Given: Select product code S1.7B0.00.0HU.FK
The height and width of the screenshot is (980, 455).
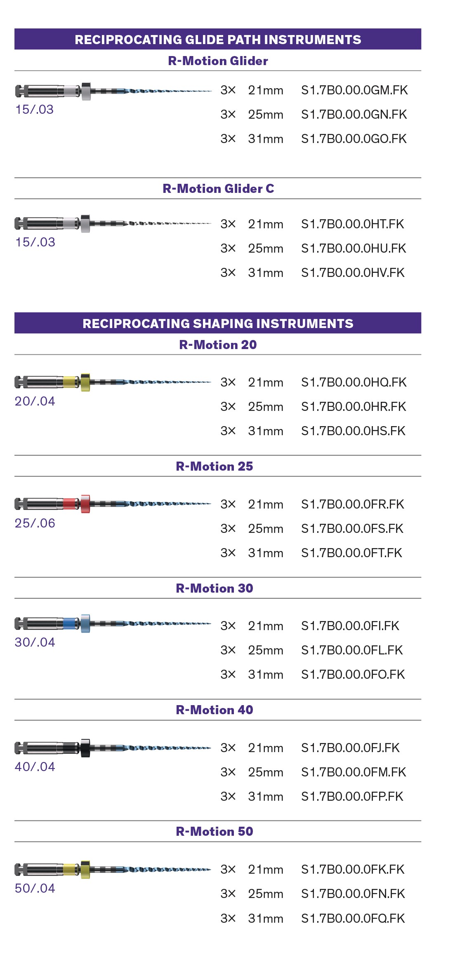Looking at the screenshot, I should (x=354, y=249).
